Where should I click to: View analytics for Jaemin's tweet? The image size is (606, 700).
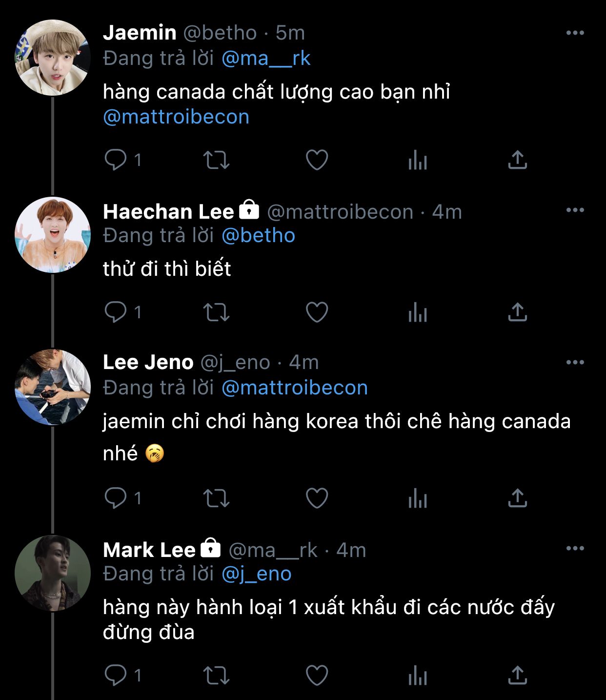pos(418,160)
